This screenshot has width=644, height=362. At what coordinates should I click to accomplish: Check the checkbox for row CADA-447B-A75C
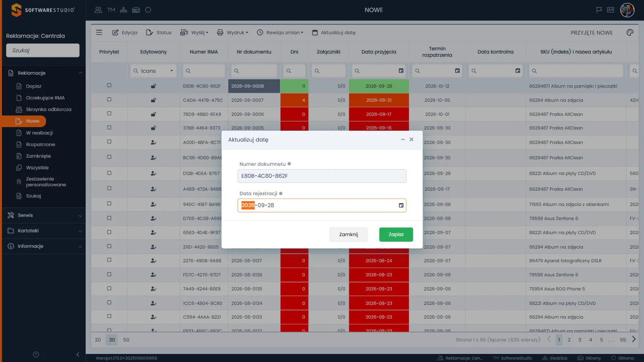pos(109,100)
